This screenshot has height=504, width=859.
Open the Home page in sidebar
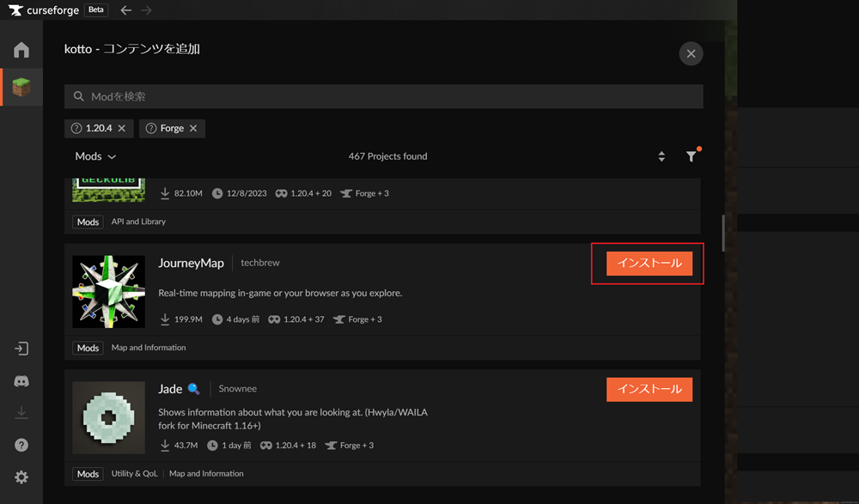(21, 50)
